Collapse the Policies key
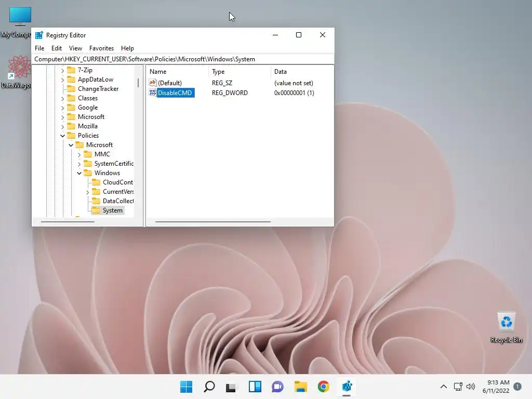532x399 pixels. click(x=62, y=136)
